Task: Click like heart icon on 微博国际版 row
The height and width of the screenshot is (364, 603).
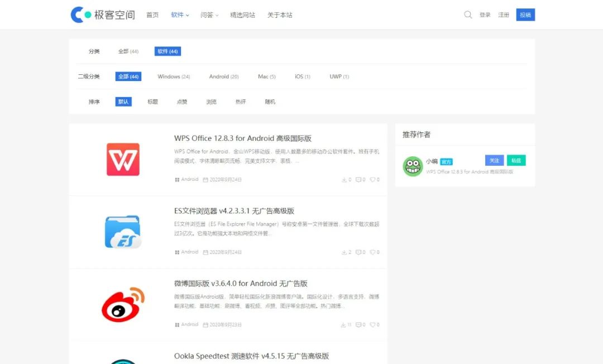Action: coord(372,325)
